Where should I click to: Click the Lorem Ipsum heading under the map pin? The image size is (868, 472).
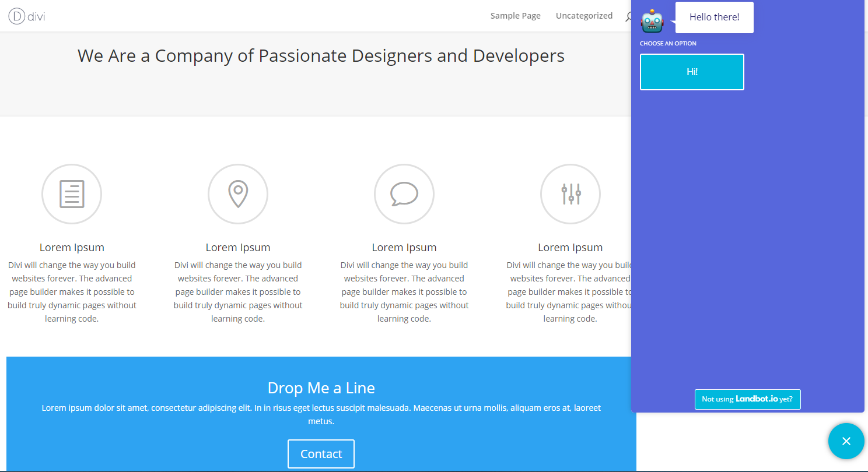tap(238, 247)
